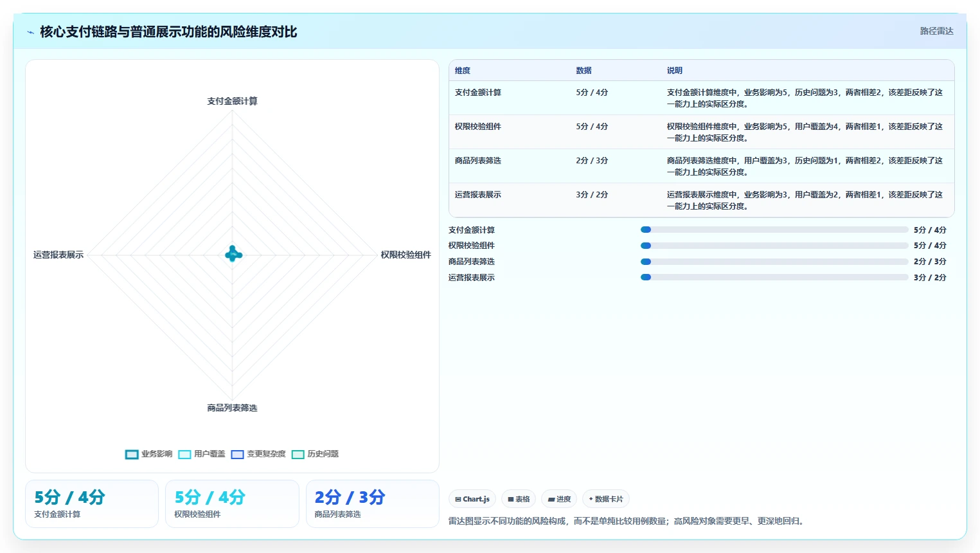Click the 维度 table column header

(x=463, y=71)
